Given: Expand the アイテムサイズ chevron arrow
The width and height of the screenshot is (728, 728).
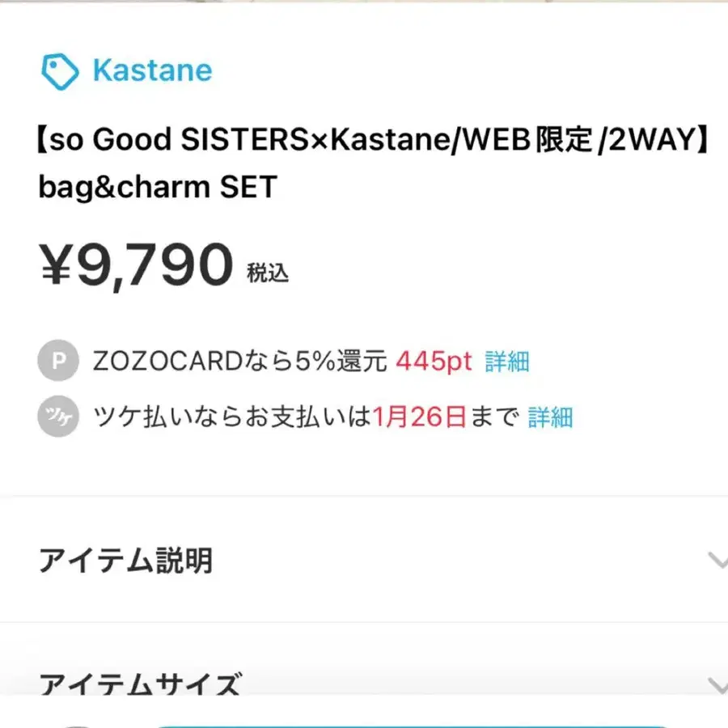Looking at the screenshot, I should pos(716,687).
